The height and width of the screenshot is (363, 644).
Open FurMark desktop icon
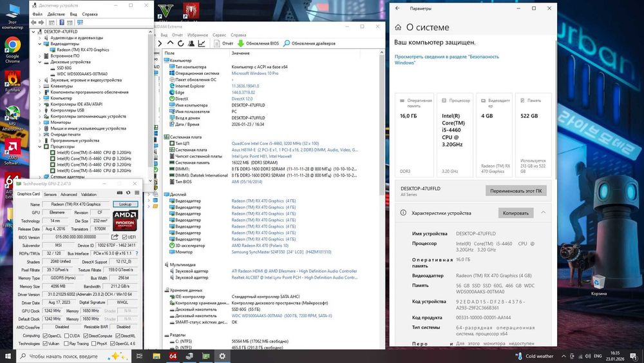12,81
